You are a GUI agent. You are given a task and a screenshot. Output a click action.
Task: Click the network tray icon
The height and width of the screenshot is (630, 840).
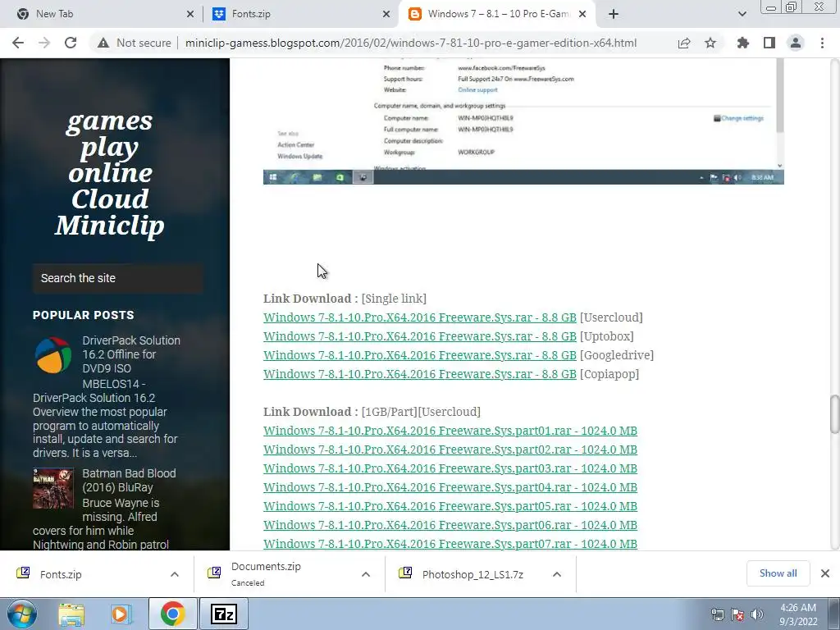tap(717, 614)
